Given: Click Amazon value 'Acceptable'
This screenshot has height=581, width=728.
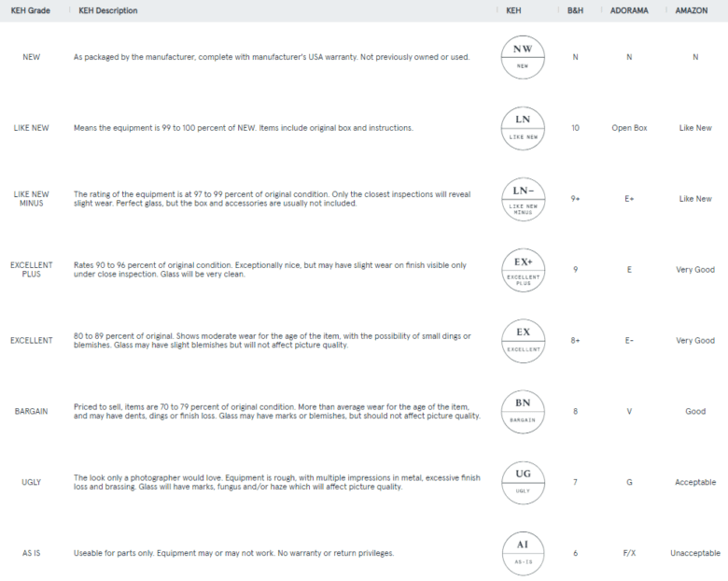Looking at the screenshot, I should [695, 482].
